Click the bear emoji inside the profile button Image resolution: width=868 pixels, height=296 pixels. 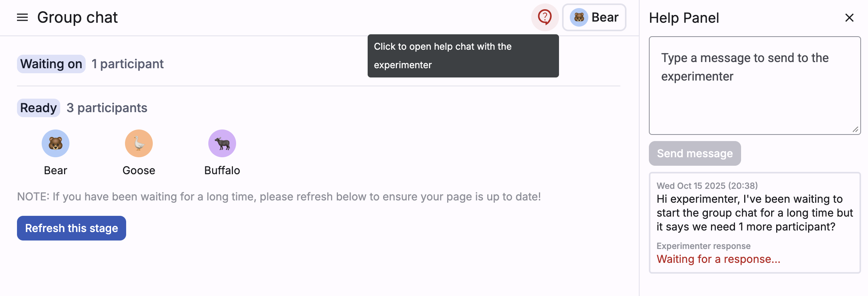pyautogui.click(x=579, y=17)
